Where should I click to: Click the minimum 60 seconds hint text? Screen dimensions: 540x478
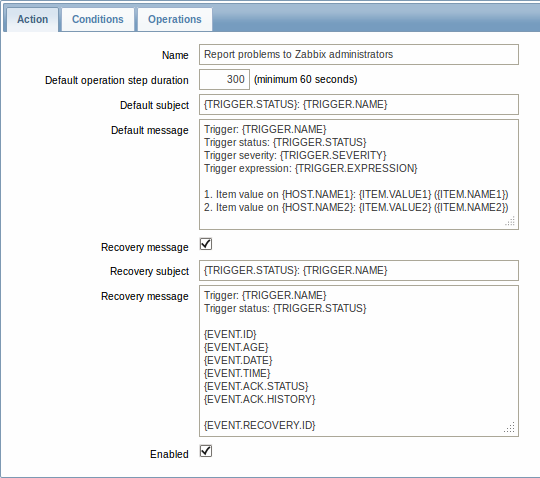[306, 80]
